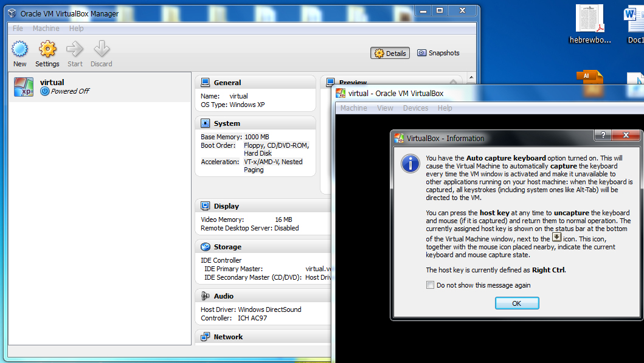Check 'Do not show this message again'
This screenshot has width=644, height=363.
(x=430, y=285)
